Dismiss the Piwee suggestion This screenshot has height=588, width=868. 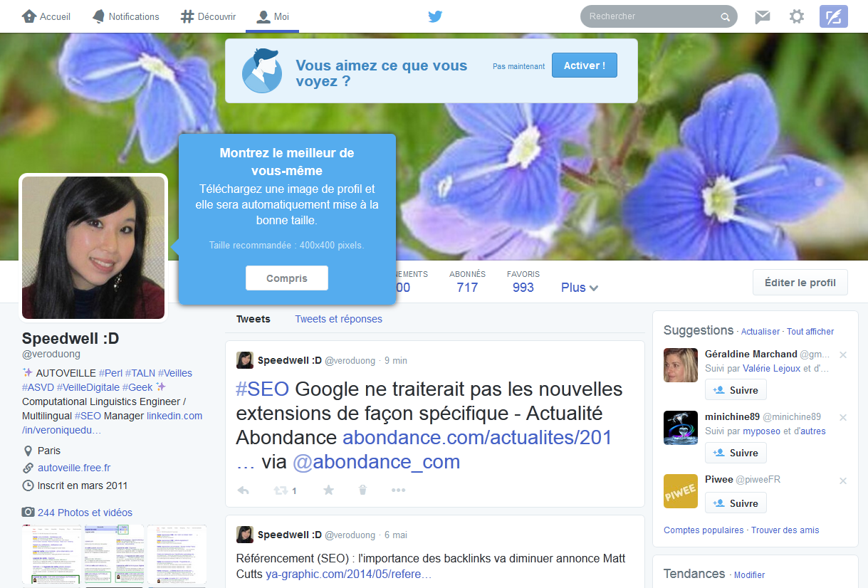pos(843,481)
